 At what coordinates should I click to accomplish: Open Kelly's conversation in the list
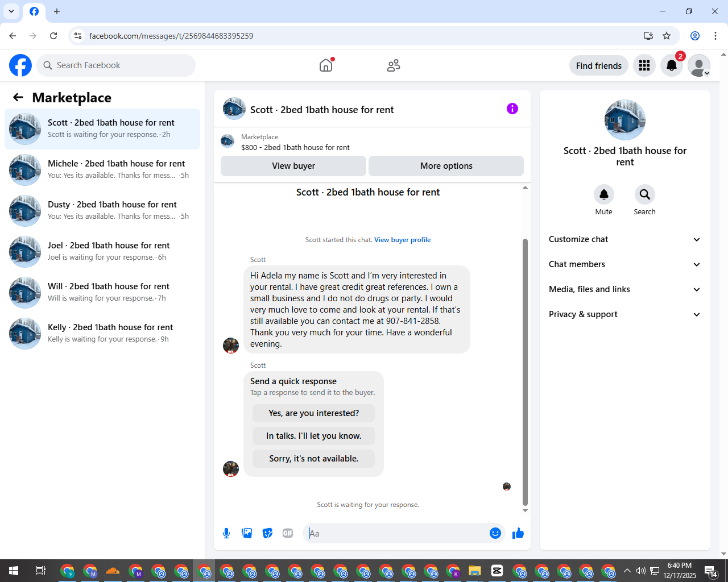coord(102,334)
